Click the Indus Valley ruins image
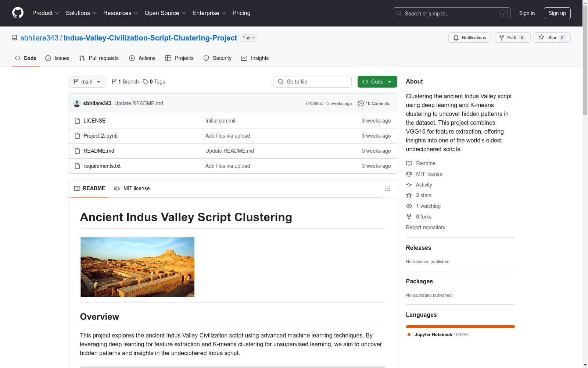The height and width of the screenshot is (368, 588). pyautogui.click(x=137, y=267)
